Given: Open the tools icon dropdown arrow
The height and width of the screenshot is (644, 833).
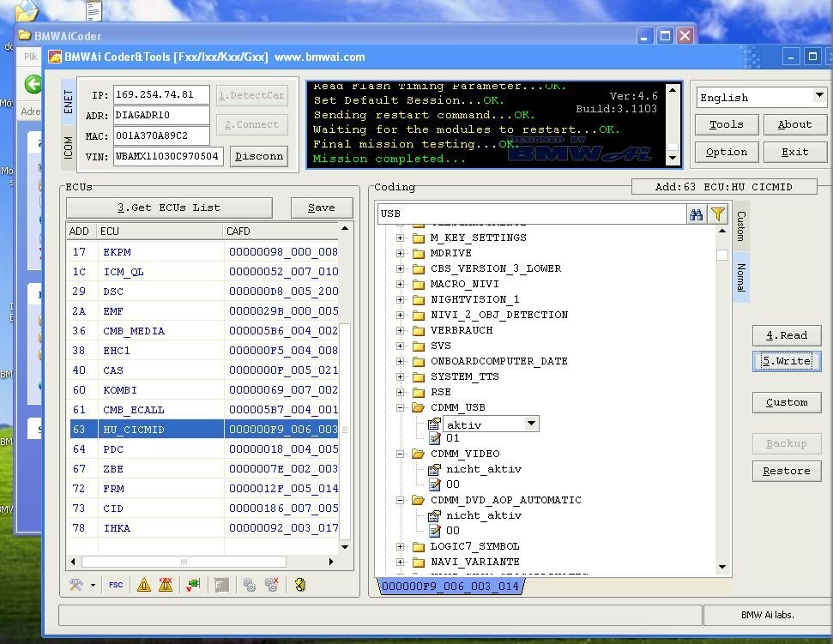Looking at the screenshot, I should (x=93, y=586).
